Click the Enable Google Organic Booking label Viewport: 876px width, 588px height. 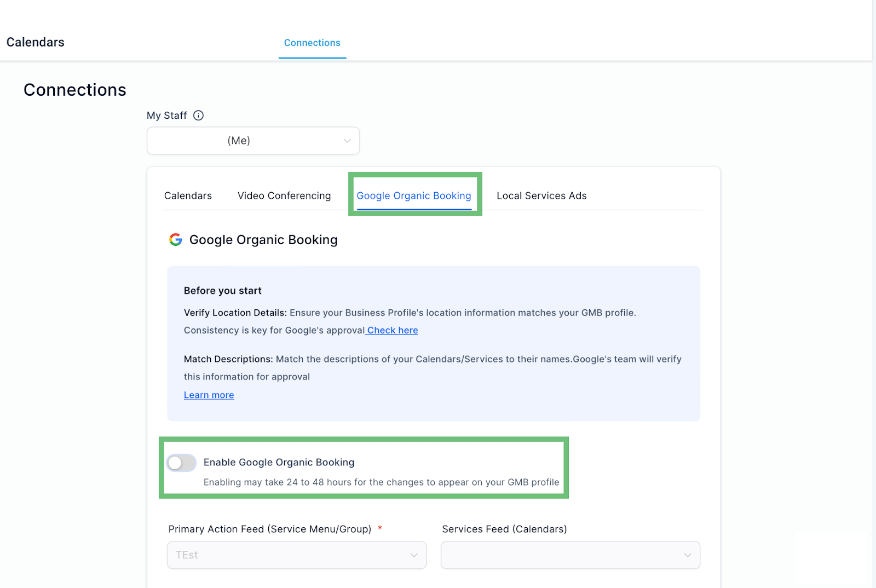click(279, 463)
